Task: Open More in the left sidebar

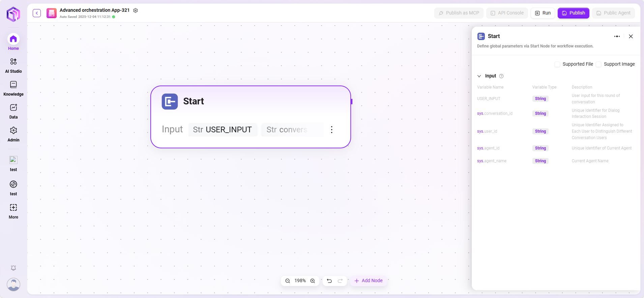Action: tap(13, 211)
